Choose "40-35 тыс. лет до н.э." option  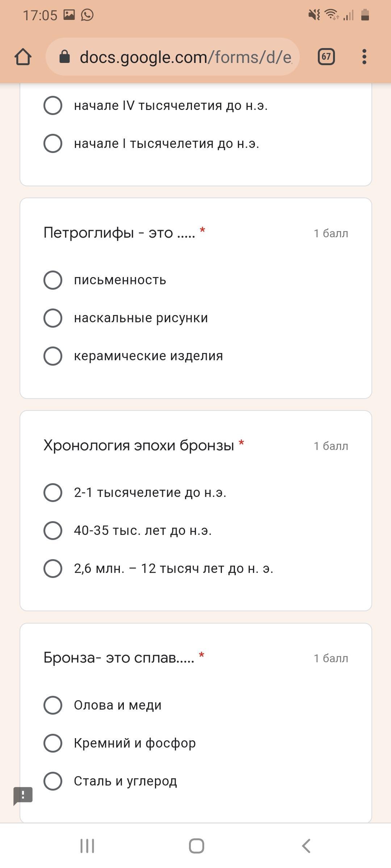(x=53, y=531)
